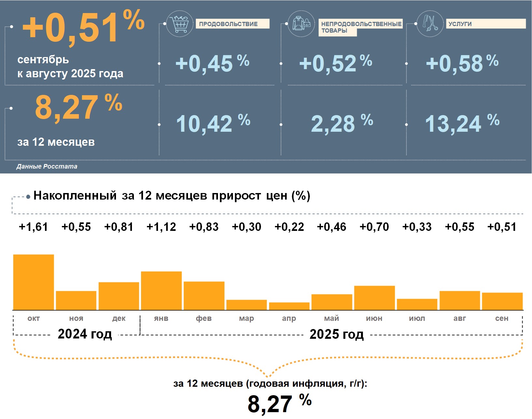The width and height of the screenshot is (532, 419).
Task: Click the January bar in the chart
Action: point(161,291)
